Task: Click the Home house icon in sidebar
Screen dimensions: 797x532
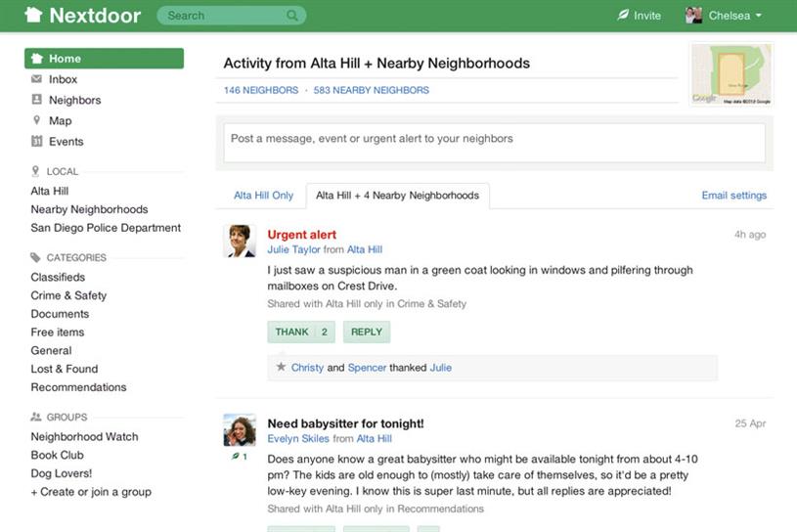Action: (x=37, y=59)
